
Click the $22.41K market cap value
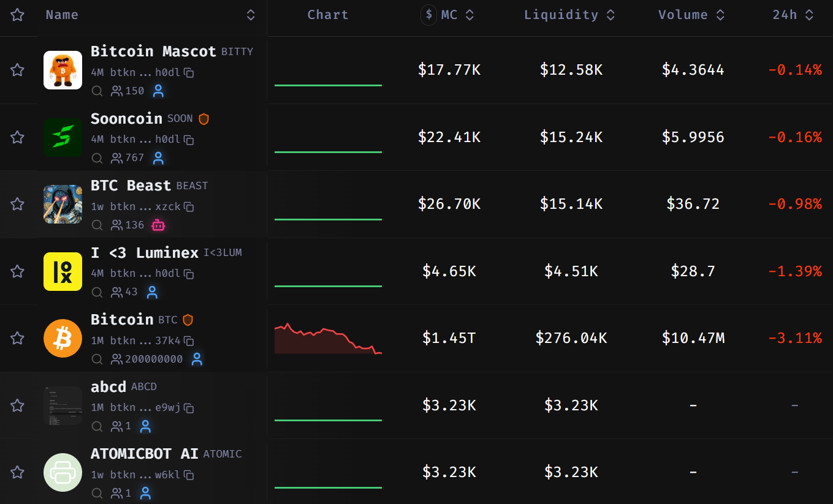point(449,137)
